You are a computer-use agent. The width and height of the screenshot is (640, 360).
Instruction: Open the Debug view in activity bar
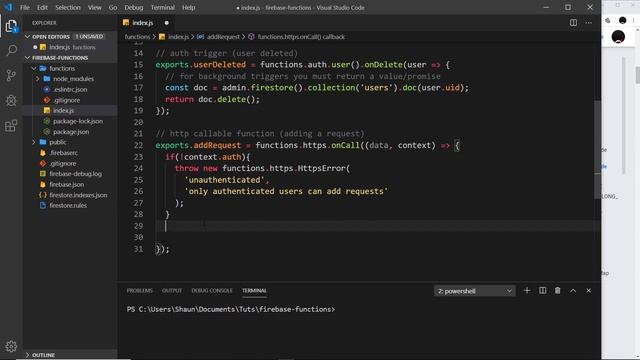[11, 100]
